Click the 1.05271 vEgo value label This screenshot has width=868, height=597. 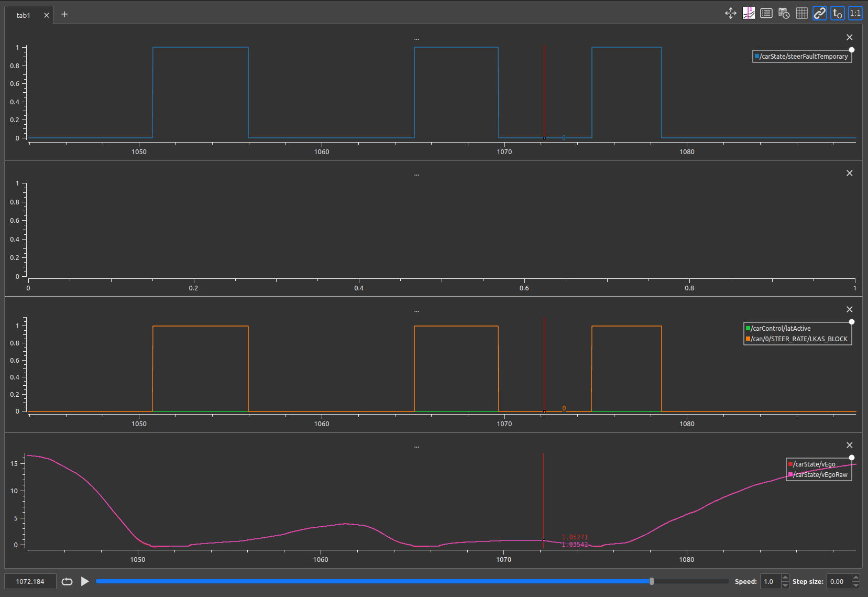pyautogui.click(x=575, y=537)
